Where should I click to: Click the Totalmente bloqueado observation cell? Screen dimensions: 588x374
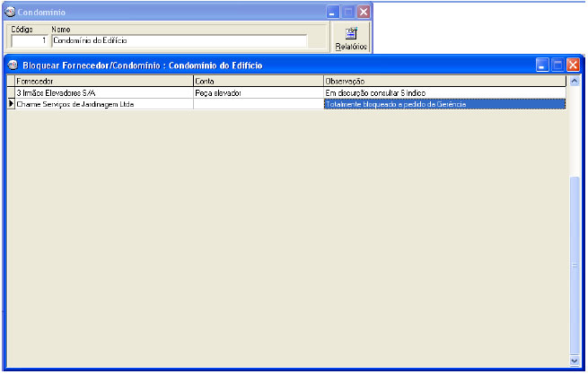(444, 104)
